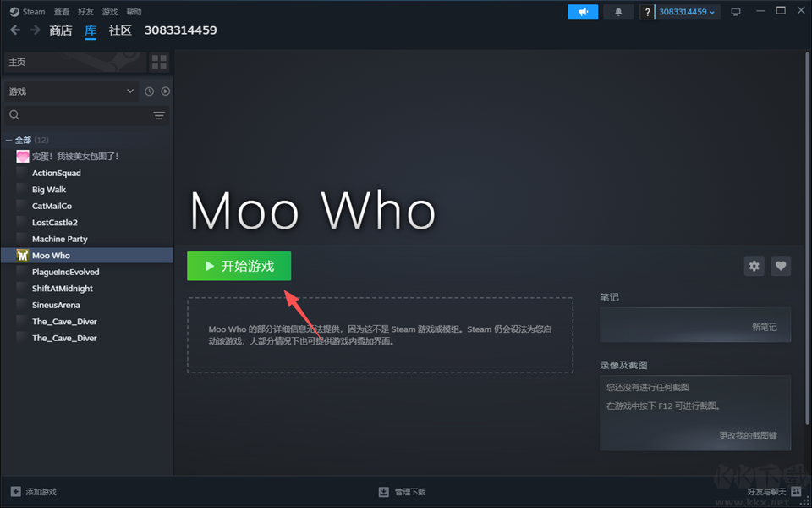Click the add game plus icon
The image size is (812, 508).
pos(16,491)
